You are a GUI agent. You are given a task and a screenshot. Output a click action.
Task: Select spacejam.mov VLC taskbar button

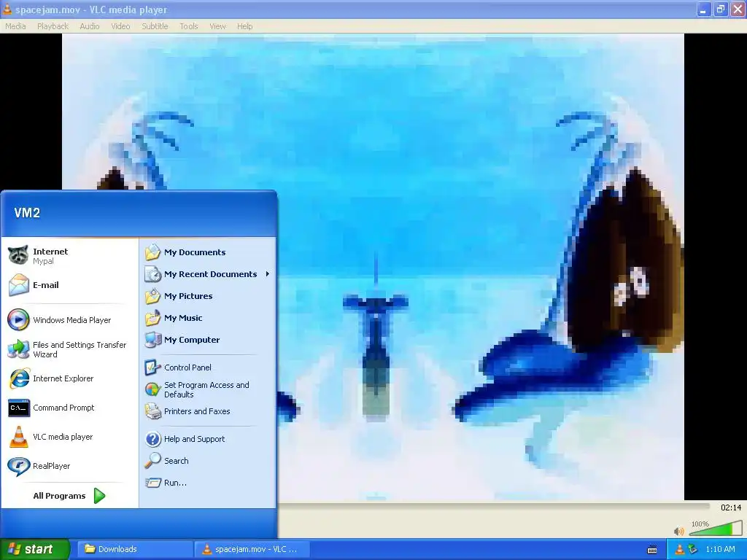point(252,549)
